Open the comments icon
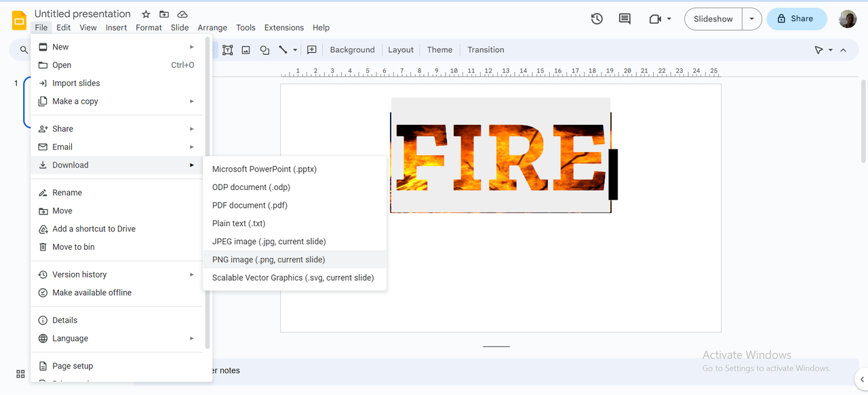The image size is (868, 395). pos(625,19)
